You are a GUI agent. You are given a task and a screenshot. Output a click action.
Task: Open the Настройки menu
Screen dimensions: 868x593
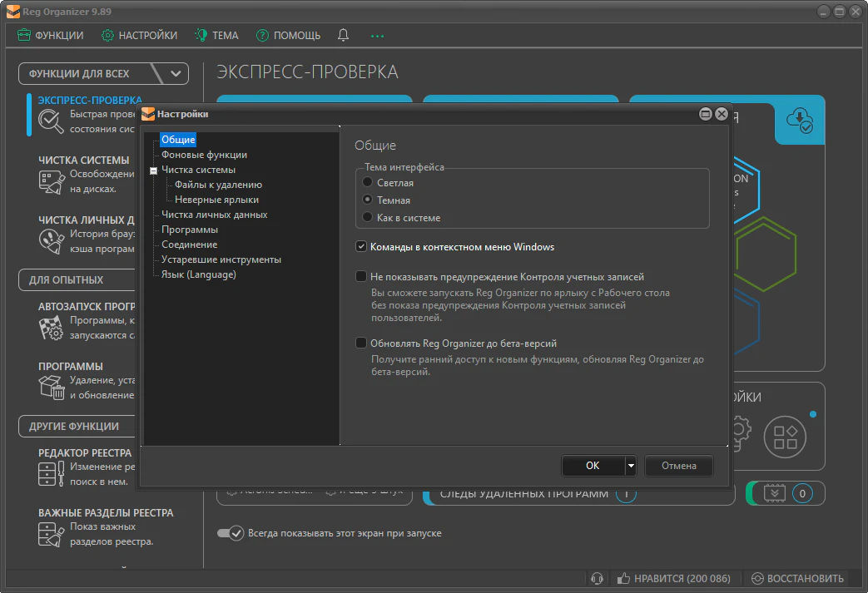click(x=139, y=36)
